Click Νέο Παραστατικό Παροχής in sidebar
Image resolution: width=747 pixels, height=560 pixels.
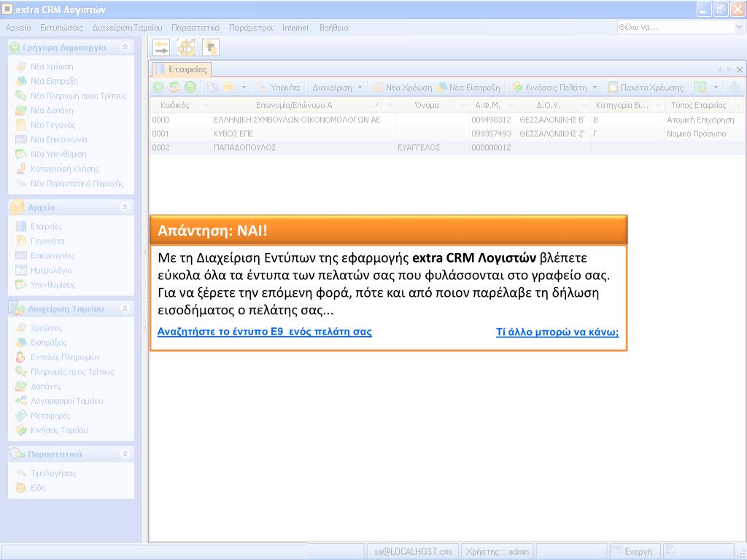pyautogui.click(x=77, y=183)
